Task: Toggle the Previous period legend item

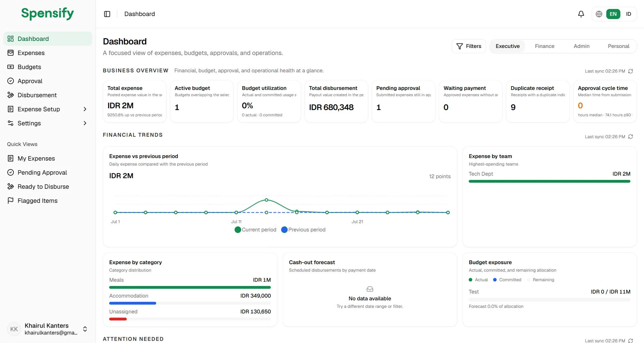Action: point(303,230)
